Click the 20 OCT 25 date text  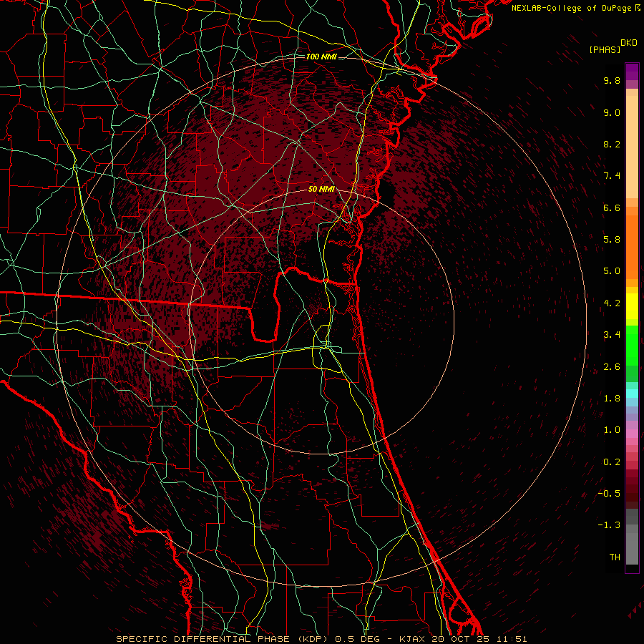point(462,639)
